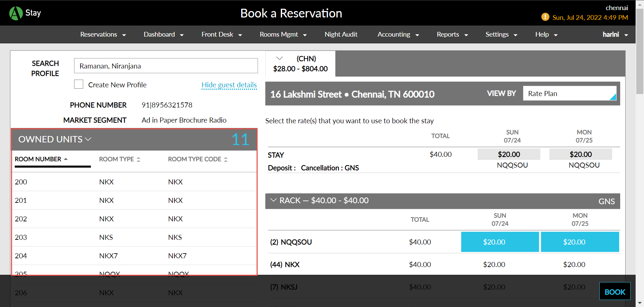The image size is (644, 307).
Task: Click the (2) NQQSOU rate label
Action: pos(291,242)
